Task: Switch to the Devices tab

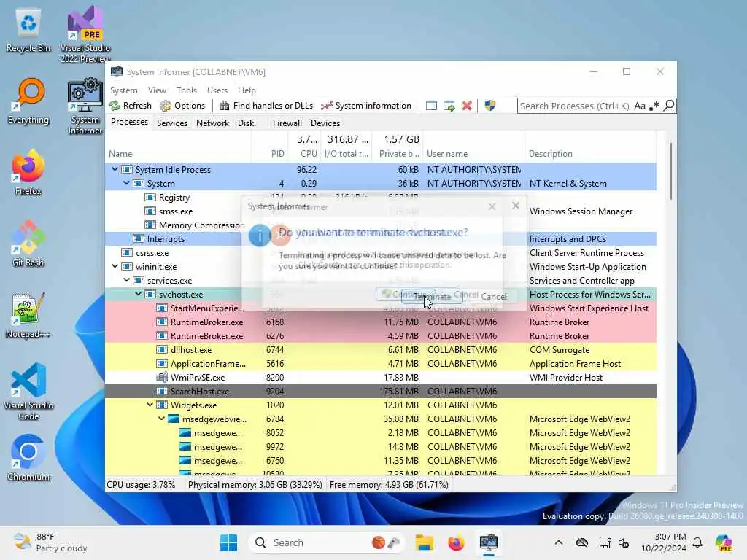Action: click(325, 122)
